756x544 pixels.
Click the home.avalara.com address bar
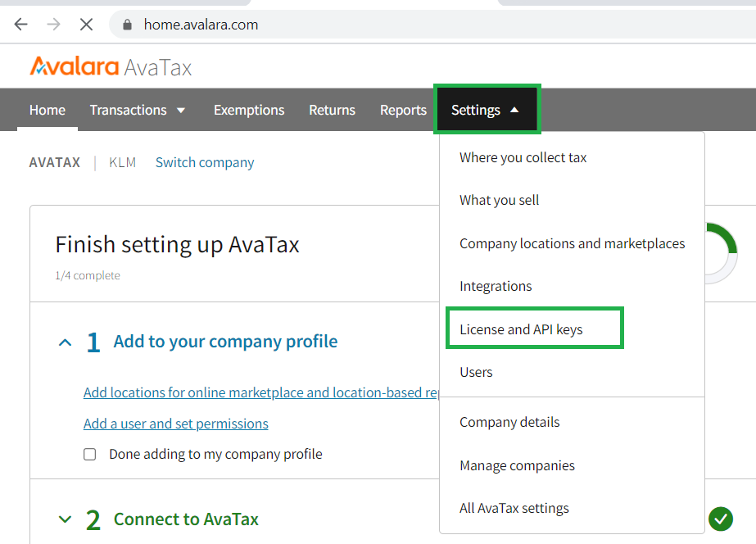pyautogui.click(x=434, y=24)
